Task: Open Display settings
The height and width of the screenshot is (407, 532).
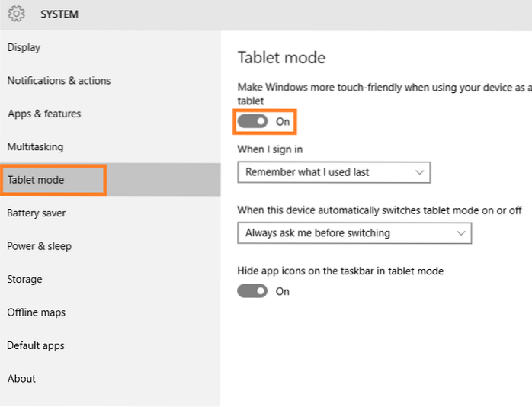Action: 24,47
